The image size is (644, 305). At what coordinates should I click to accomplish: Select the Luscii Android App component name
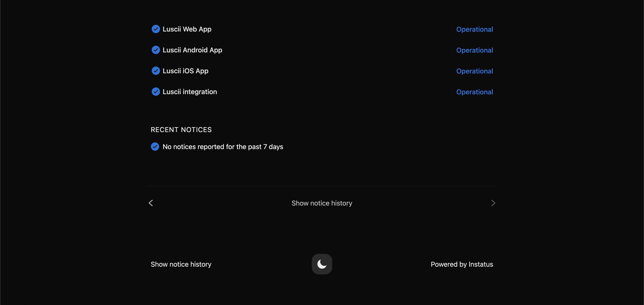[192, 50]
